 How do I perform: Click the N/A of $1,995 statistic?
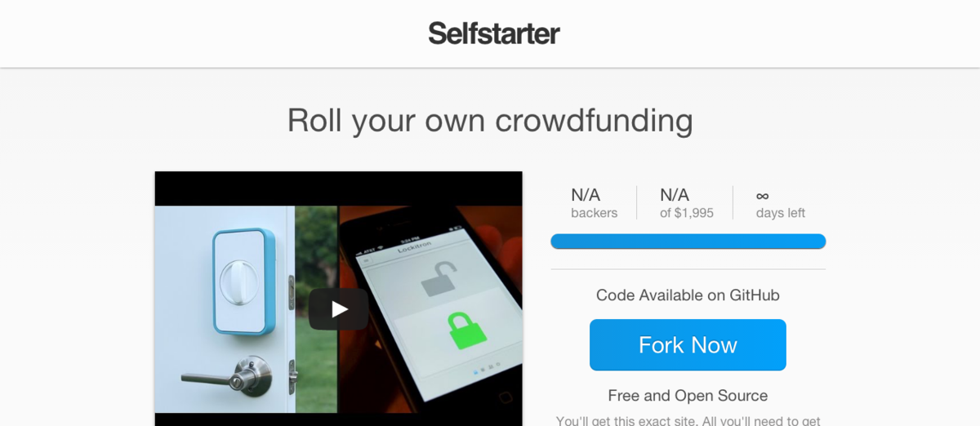(x=686, y=203)
